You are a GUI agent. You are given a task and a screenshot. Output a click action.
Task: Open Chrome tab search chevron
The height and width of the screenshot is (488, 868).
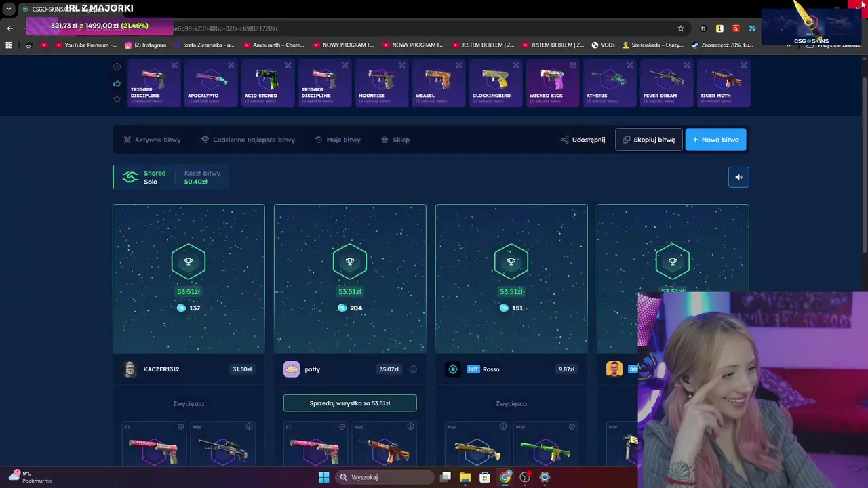click(x=9, y=9)
